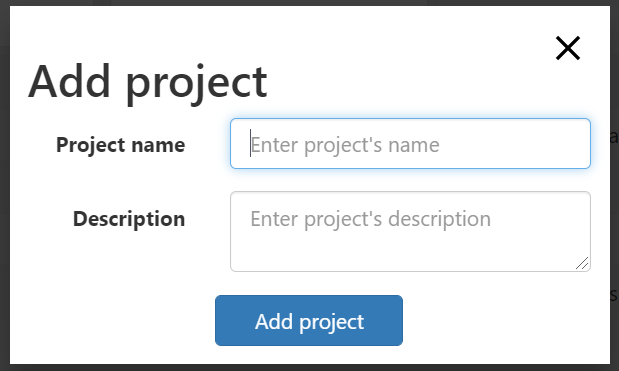
Task: Focus the Project name text field
Action: coord(410,144)
